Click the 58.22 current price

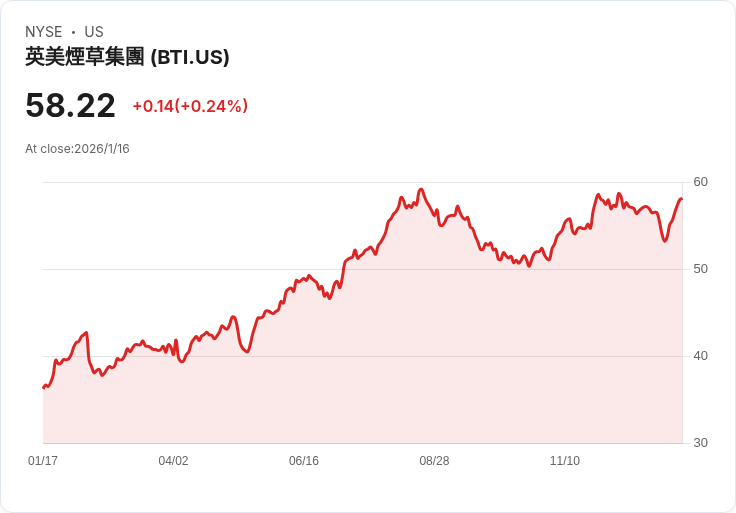[70, 105]
